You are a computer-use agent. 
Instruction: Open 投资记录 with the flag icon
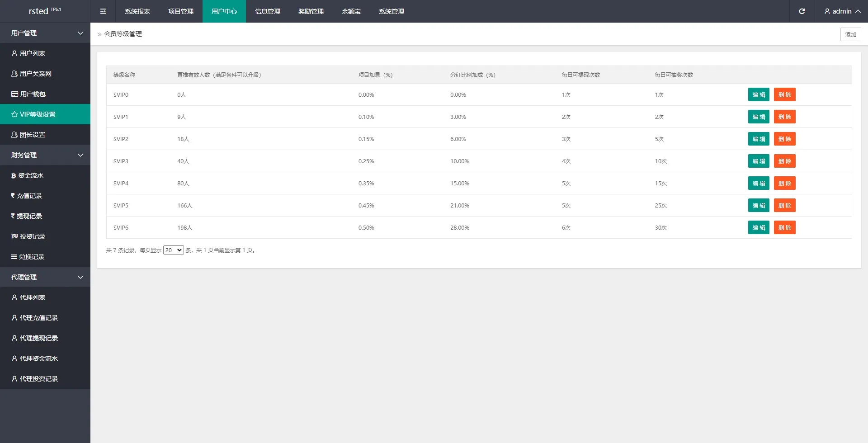point(32,236)
